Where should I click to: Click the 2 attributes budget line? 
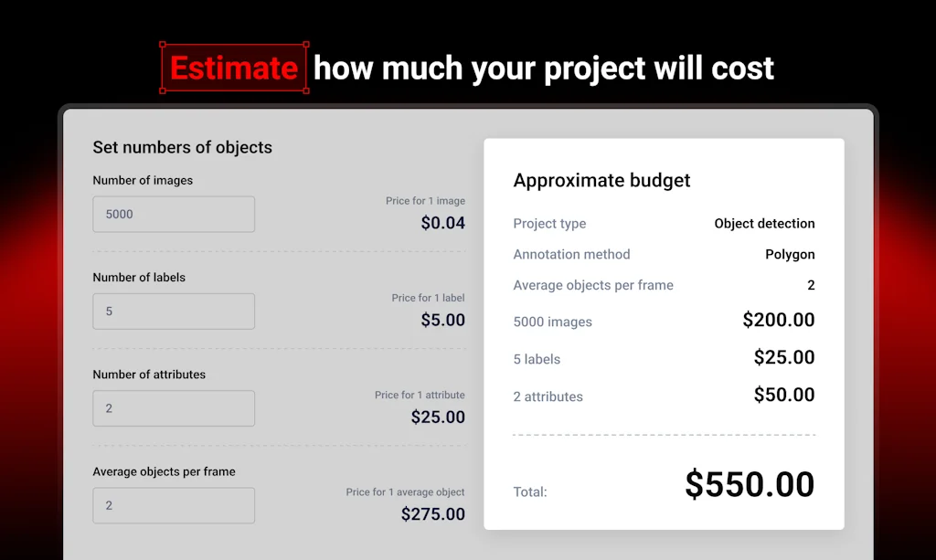(548, 396)
